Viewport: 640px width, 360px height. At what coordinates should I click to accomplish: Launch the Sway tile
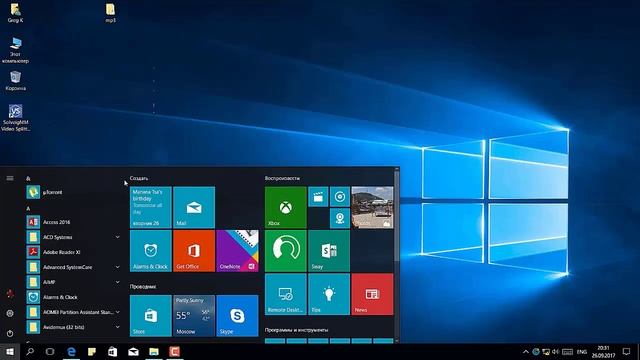(329, 251)
